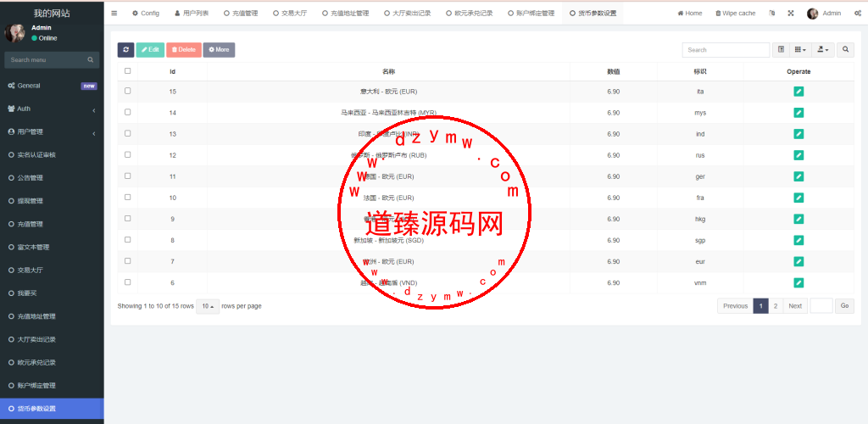Switch to the 账户绑定管理 tab
868x424 pixels.
point(531,14)
